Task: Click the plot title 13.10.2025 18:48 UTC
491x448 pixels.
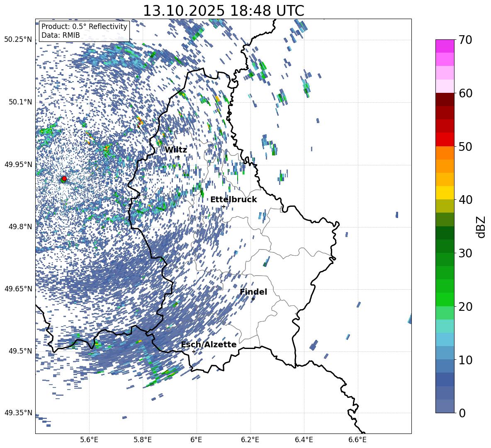Action: (x=224, y=11)
